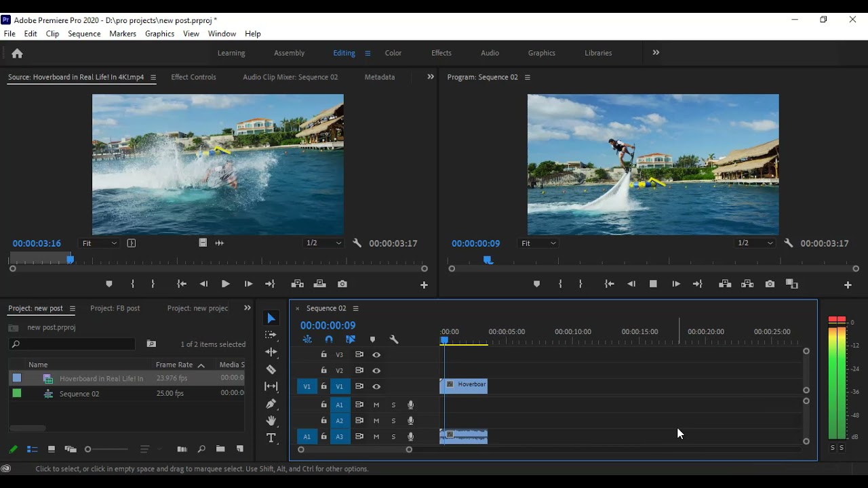The width and height of the screenshot is (868, 488).
Task: Open the Home screen icon
Action: (x=17, y=53)
